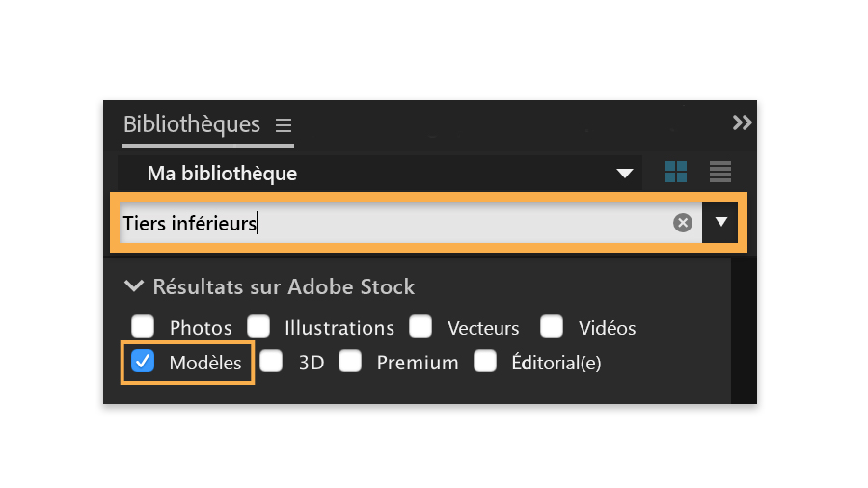Switch to grid view icon
The height and width of the screenshot is (488, 868).
676,173
